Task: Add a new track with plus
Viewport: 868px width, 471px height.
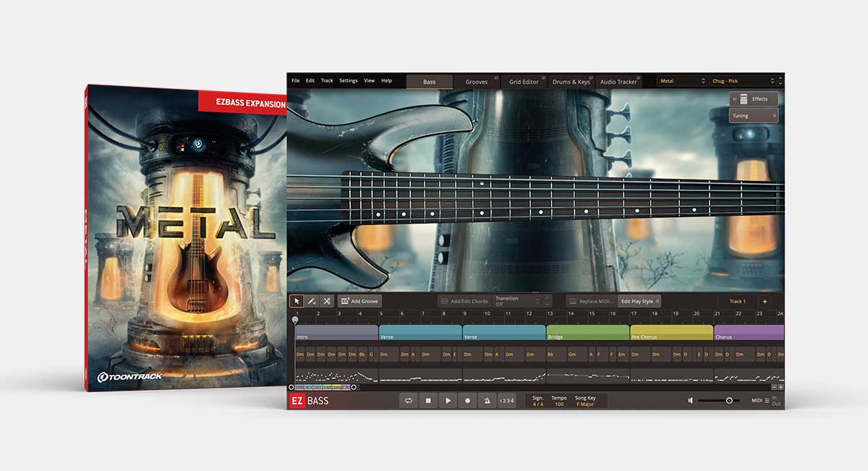Action: pos(765,301)
